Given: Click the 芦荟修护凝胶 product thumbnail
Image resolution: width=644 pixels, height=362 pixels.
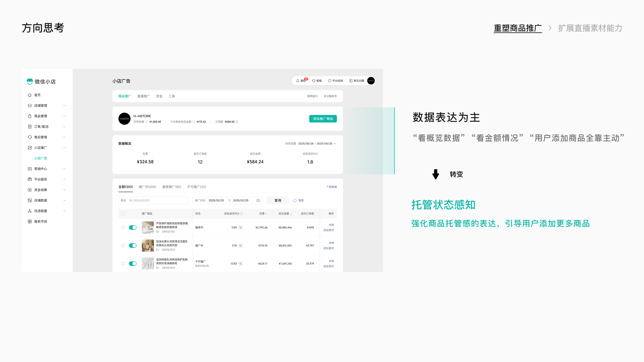Looking at the screenshot, I should tap(148, 228).
